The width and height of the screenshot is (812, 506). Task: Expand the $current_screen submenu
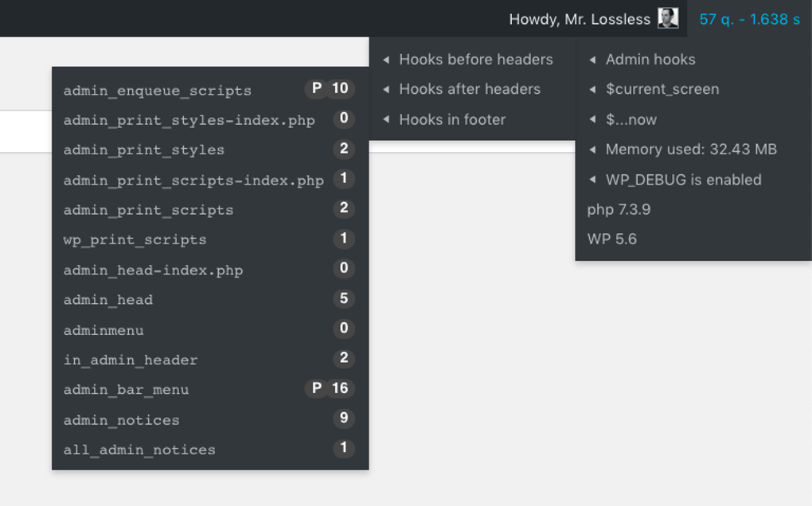(x=662, y=89)
